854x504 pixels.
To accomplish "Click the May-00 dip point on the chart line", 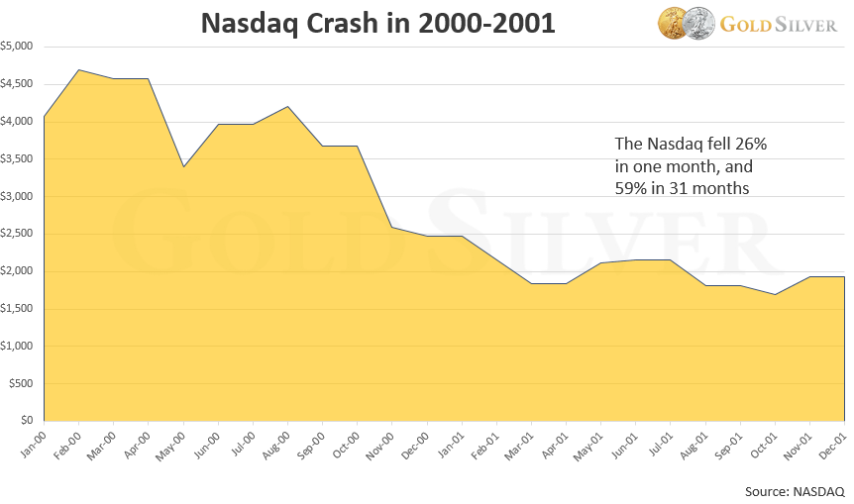I will click(x=182, y=166).
